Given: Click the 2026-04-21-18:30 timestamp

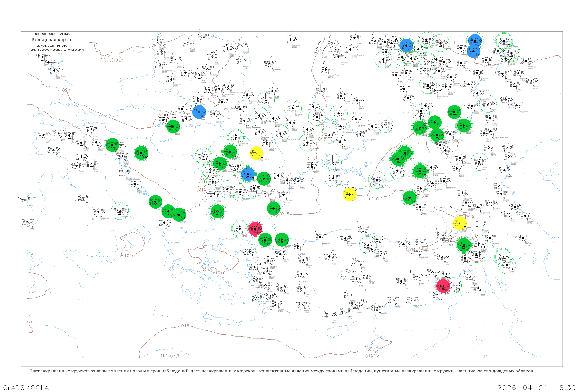Looking at the screenshot, I should coord(537,387).
